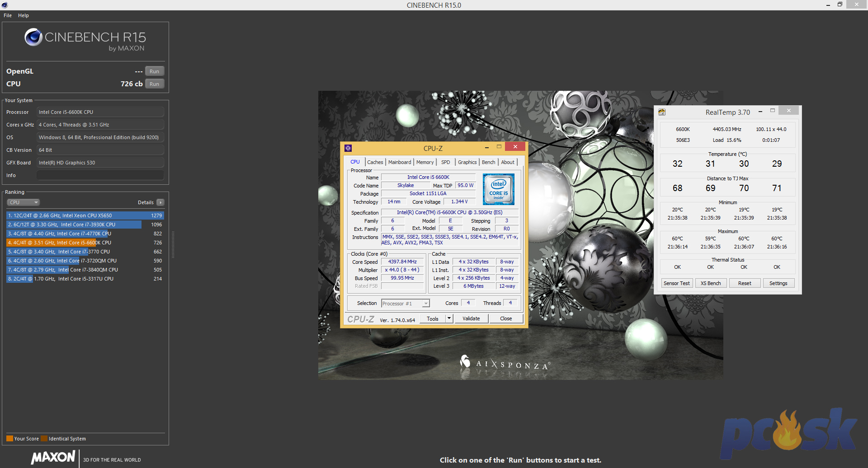Click the CPU-Z window icon
The height and width of the screenshot is (468, 868).
[348, 148]
